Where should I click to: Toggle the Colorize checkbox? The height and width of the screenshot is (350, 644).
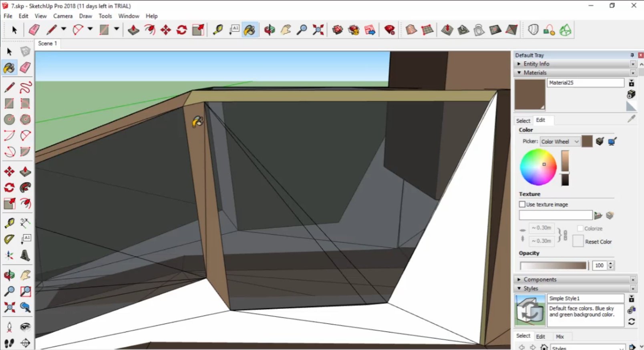(x=580, y=228)
